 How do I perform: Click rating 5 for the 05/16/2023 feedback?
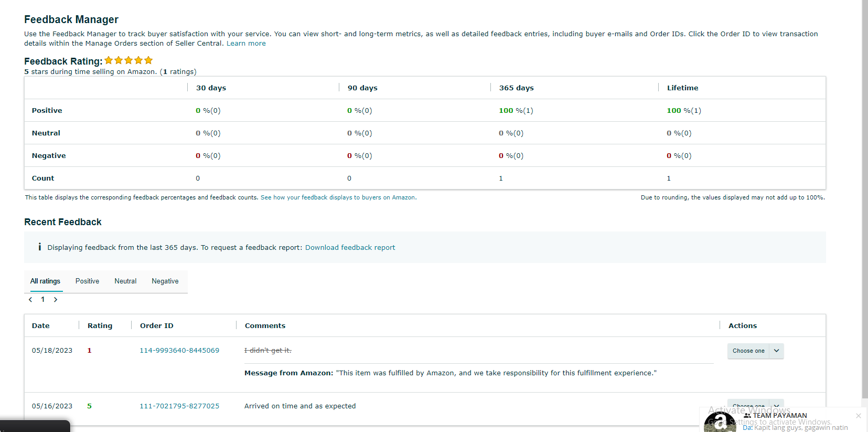pos(89,406)
